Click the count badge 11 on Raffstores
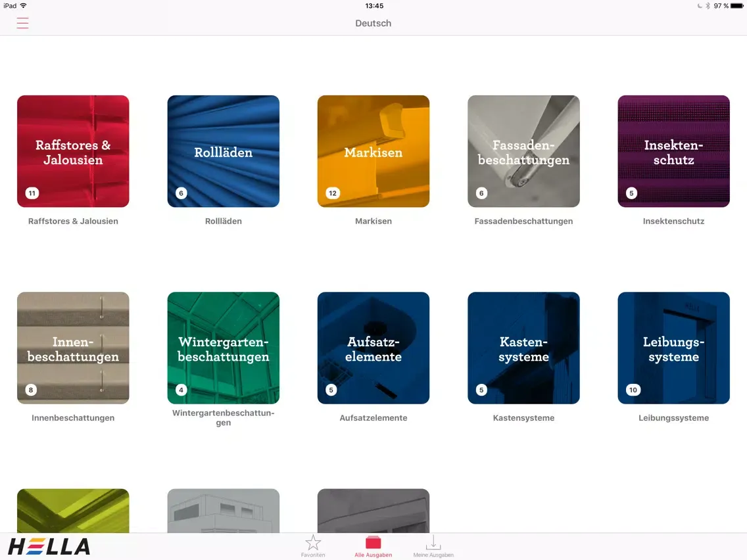Screen dimensions: 747x560 (32, 193)
